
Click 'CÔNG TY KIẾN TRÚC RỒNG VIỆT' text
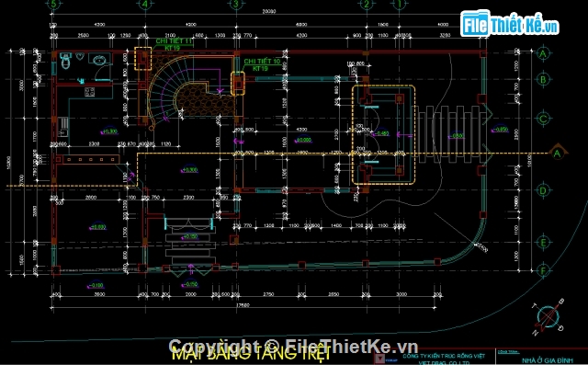(444, 356)
